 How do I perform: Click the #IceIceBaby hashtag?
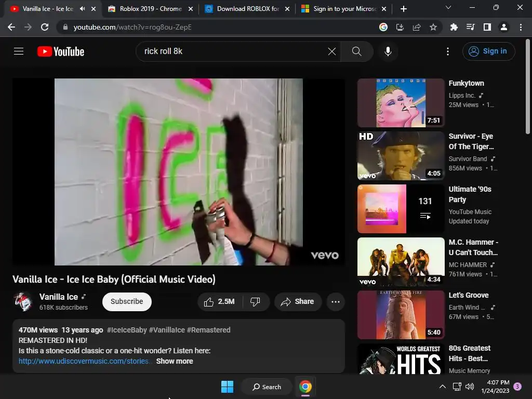pos(127,330)
